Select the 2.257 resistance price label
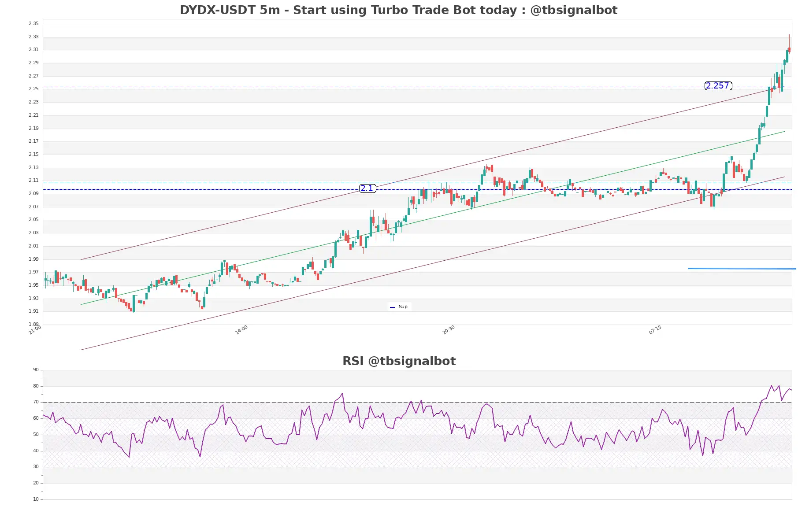The image size is (798, 532). click(x=718, y=86)
